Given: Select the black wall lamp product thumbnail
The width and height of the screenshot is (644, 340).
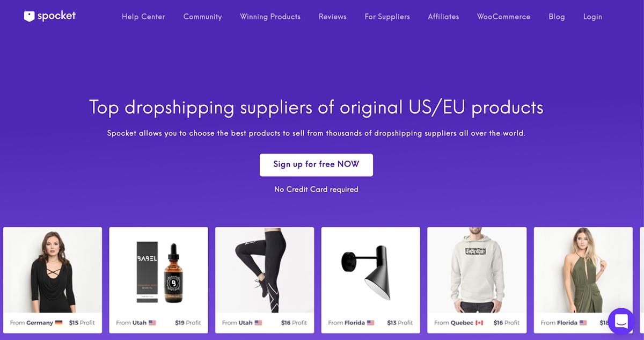Looking at the screenshot, I should [371, 270].
